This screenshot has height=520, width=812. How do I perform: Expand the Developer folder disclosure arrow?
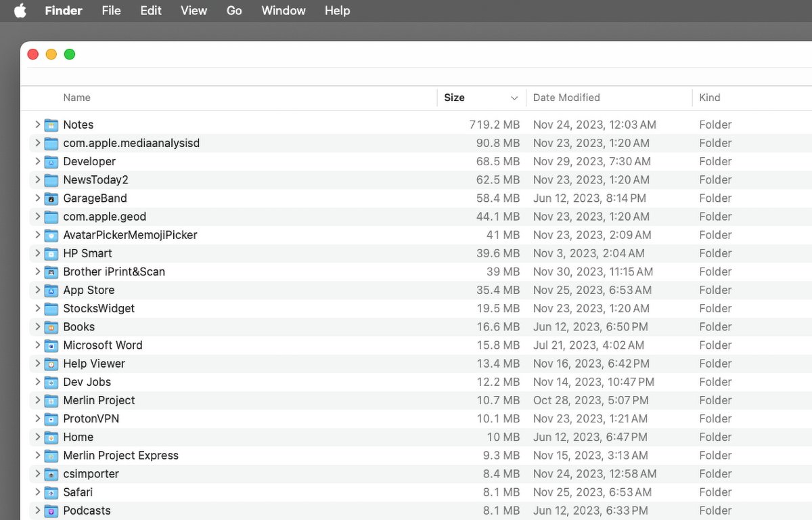click(37, 162)
